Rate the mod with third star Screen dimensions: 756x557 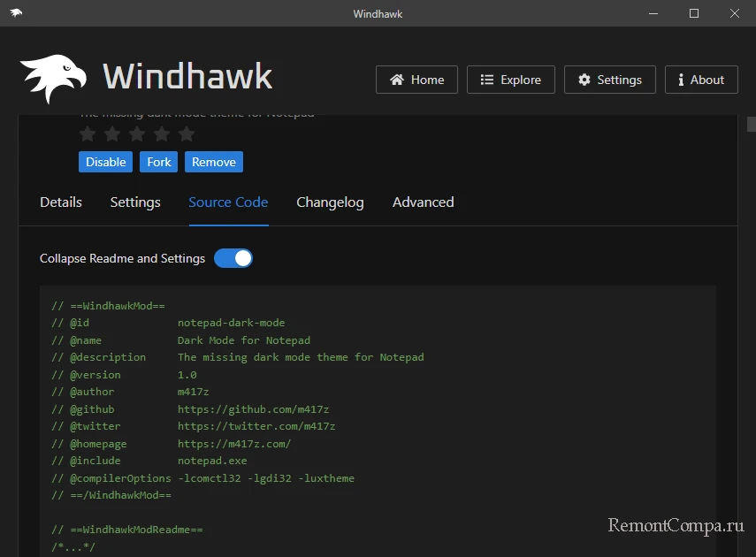click(136, 134)
